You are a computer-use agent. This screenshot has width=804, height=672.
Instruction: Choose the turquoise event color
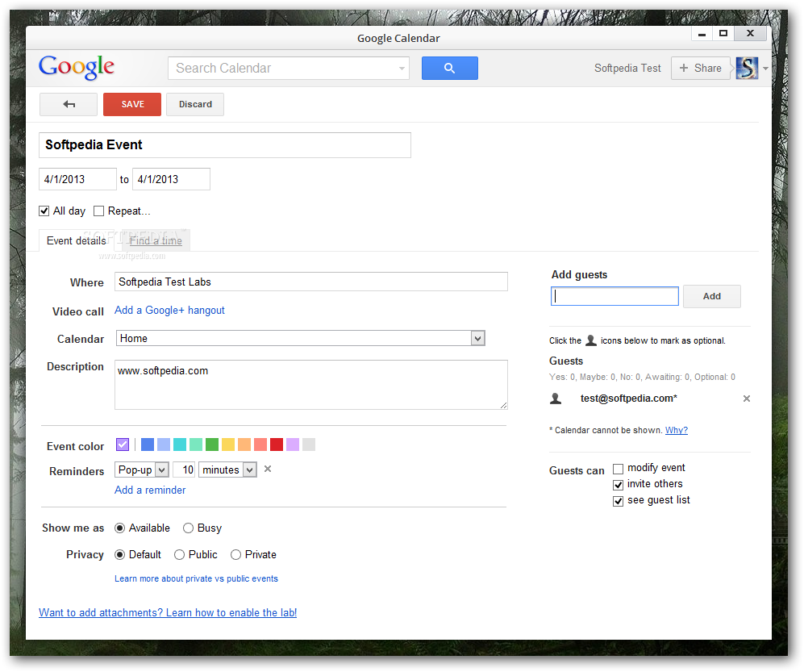click(x=180, y=445)
